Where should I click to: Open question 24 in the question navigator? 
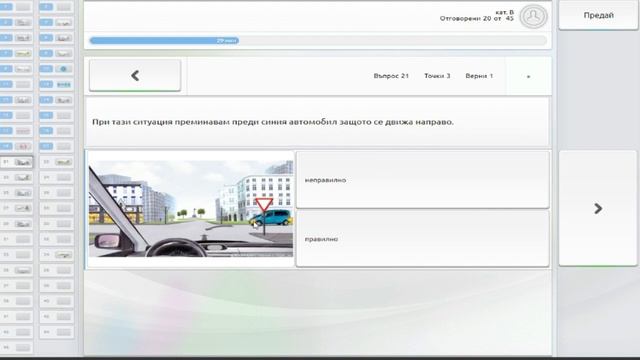(56, 178)
